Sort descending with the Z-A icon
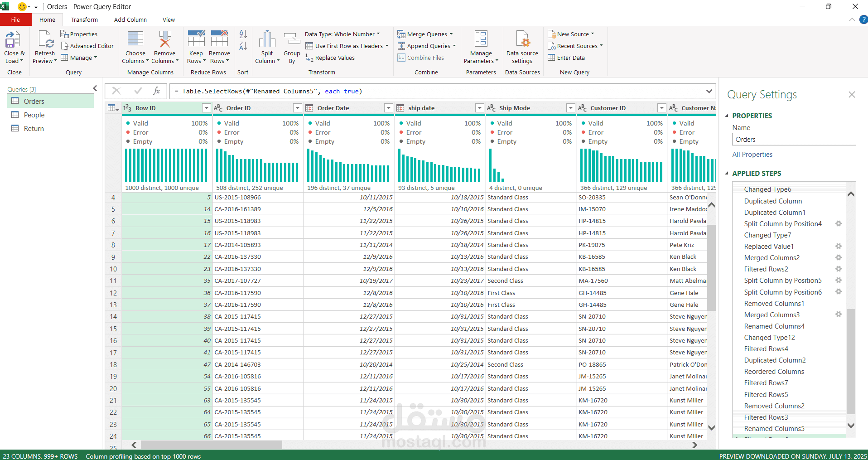This screenshot has width=868, height=460. (243, 46)
